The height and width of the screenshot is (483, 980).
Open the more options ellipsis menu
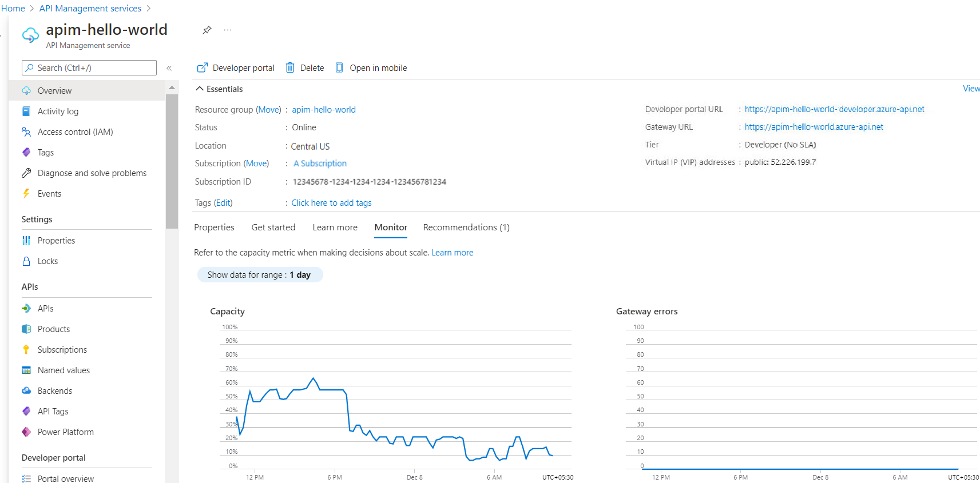tap(228, 30)
